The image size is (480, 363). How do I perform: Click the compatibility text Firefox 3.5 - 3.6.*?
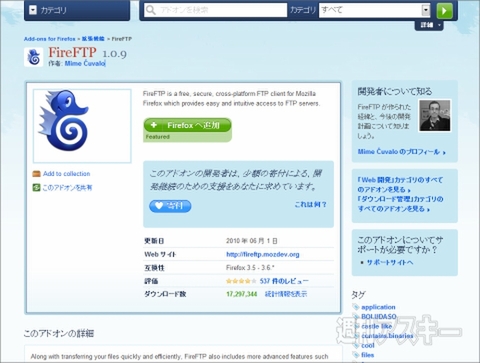250,268
